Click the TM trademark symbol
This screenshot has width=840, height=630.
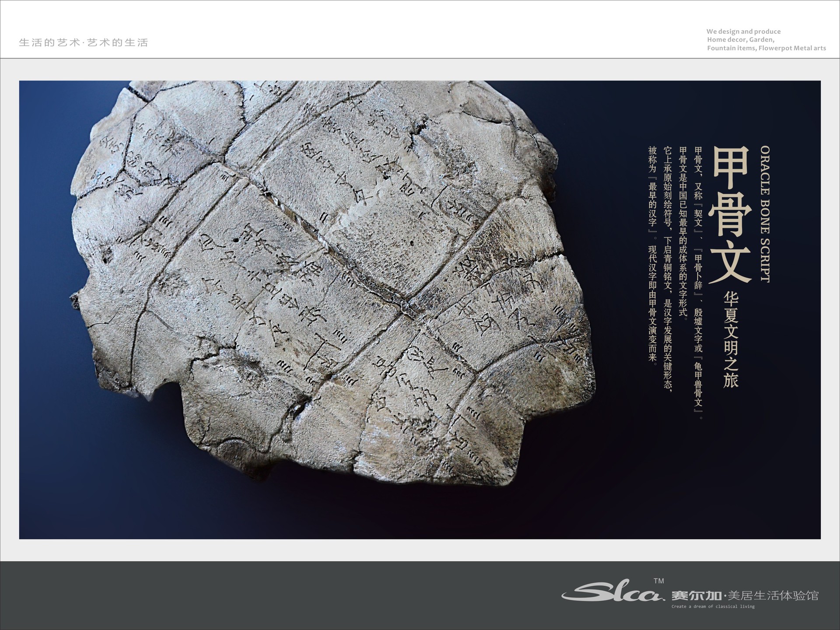click(658, 581)
